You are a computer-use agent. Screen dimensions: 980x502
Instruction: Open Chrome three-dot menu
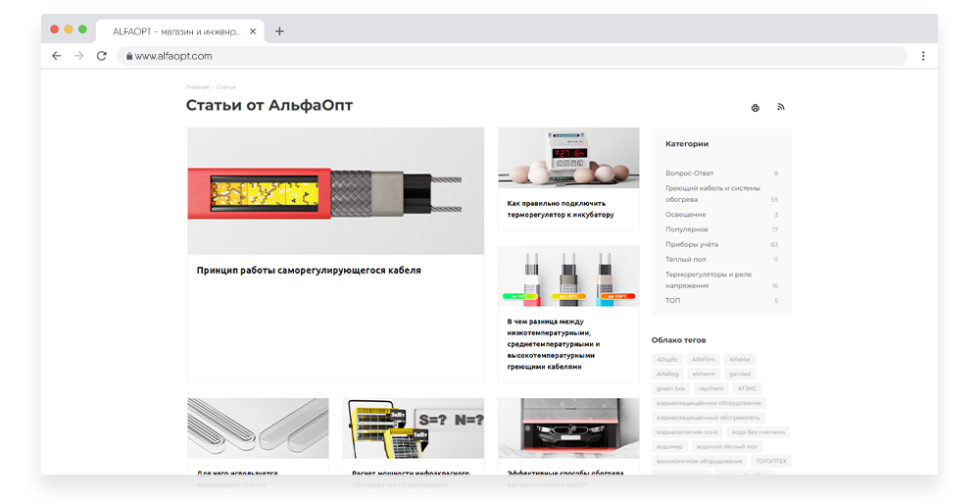923,56
